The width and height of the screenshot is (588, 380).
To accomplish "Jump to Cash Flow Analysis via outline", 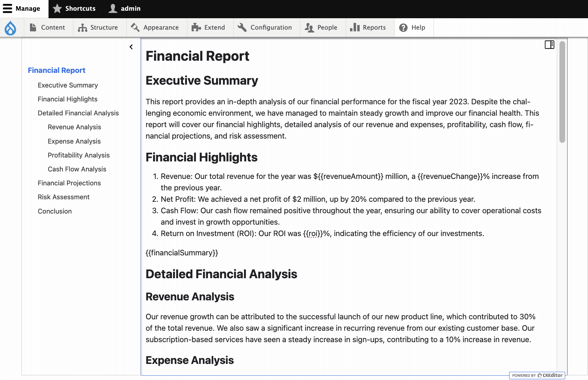I will pyautogui.click(x=77, y=169).
